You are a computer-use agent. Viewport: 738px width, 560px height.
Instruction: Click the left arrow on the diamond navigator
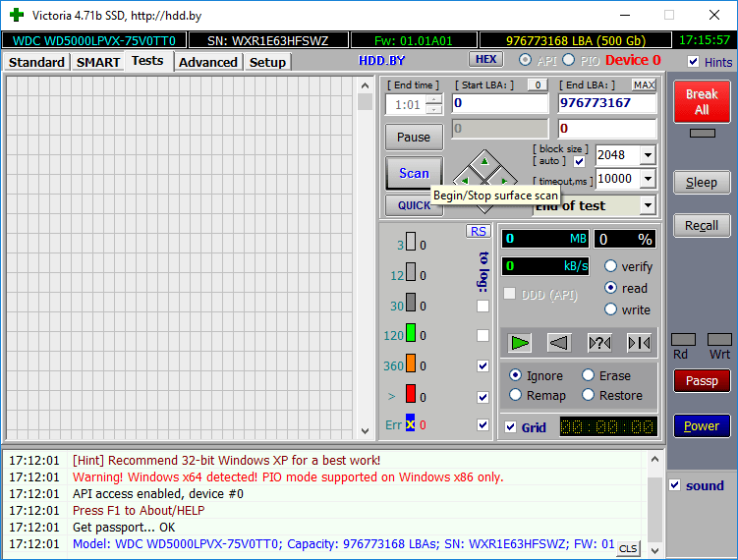465,181
